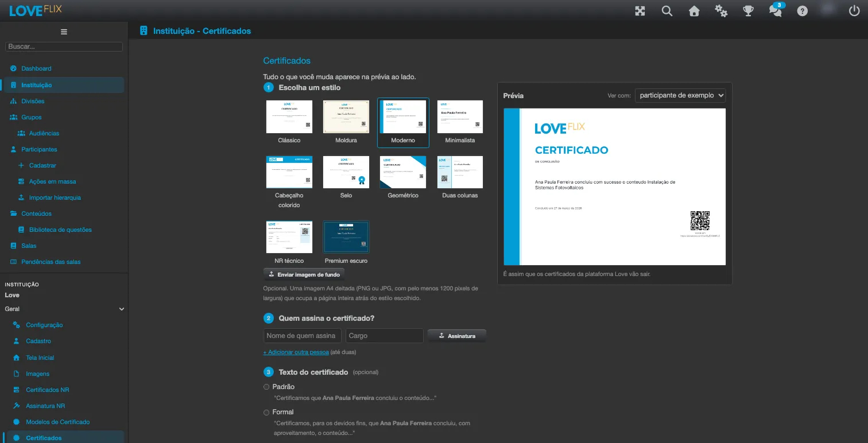Click the Salas icon in the sidebar
Image resolution: width=868 pixels, height=443 pixels.
tap(14, 246)
